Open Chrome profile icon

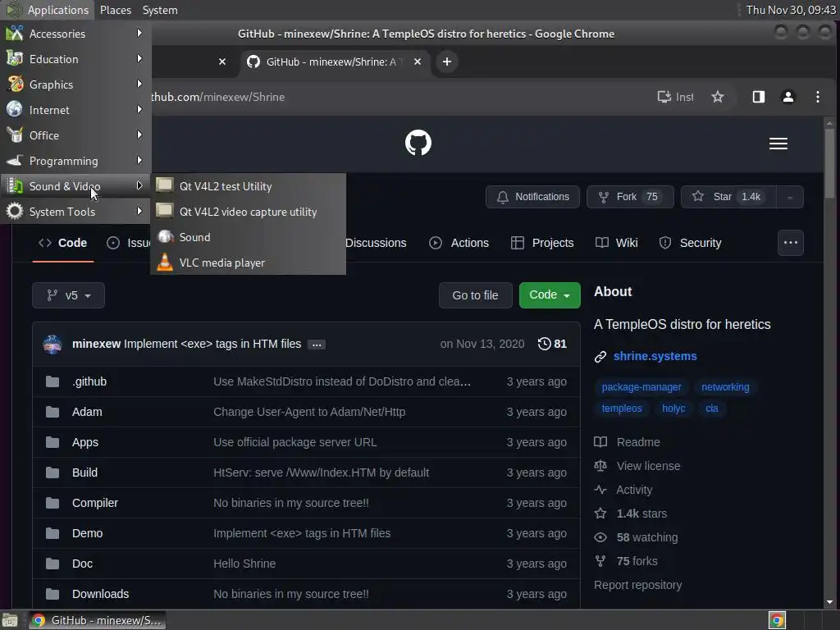tap(787, 97)
